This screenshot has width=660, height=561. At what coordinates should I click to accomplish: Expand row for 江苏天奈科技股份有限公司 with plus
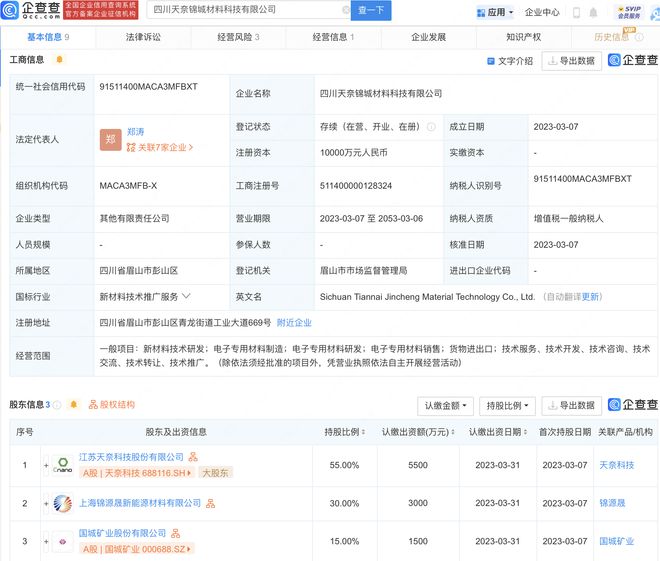pos(46,465)
